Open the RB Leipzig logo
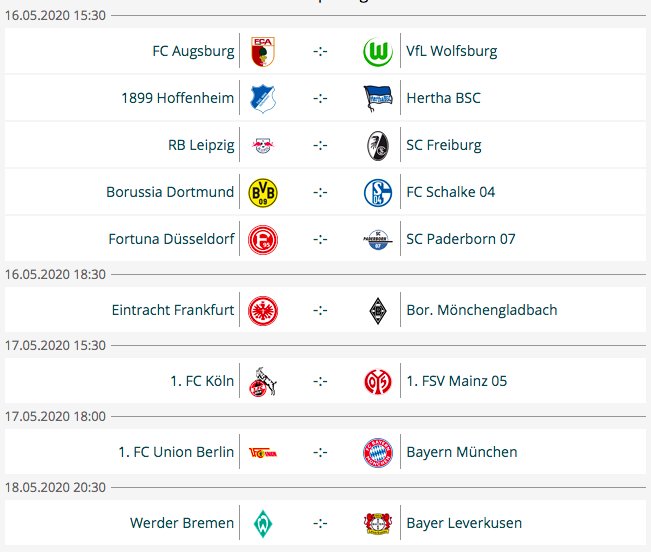This screenshot has height=552, width=651. pyautogui.click(x=262, y=145)
